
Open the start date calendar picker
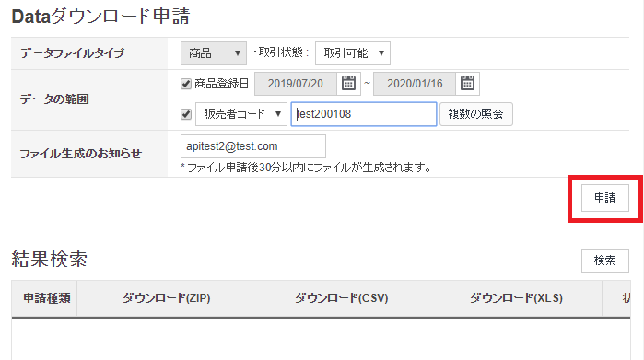tap(348, 84)
